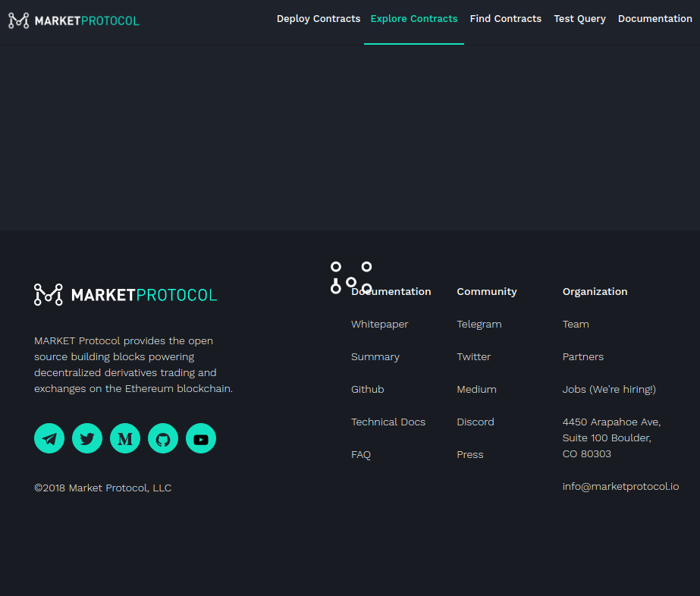
Task: Open the Telegram social icon
Action: [49, 438]
